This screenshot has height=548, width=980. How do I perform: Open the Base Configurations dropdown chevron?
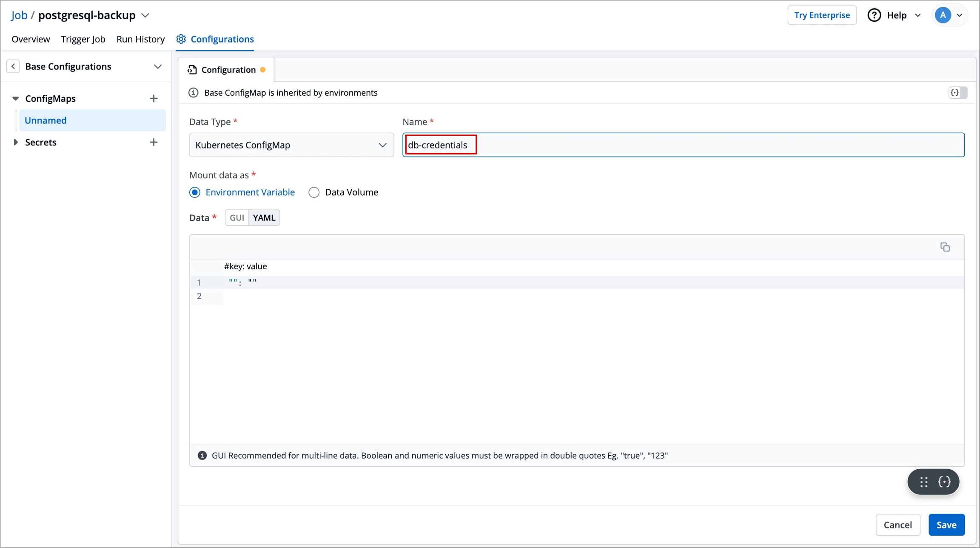click(x=158, y=67)
